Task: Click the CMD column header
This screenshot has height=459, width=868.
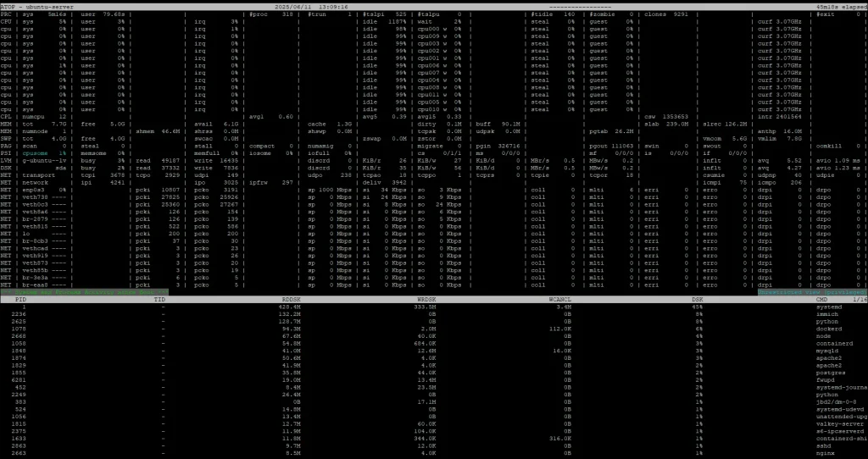Action: click(x=822, y=299)
